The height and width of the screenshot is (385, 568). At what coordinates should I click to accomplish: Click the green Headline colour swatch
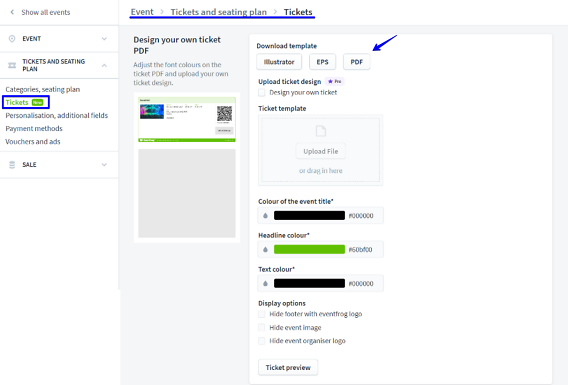click(x=309, y=250)
